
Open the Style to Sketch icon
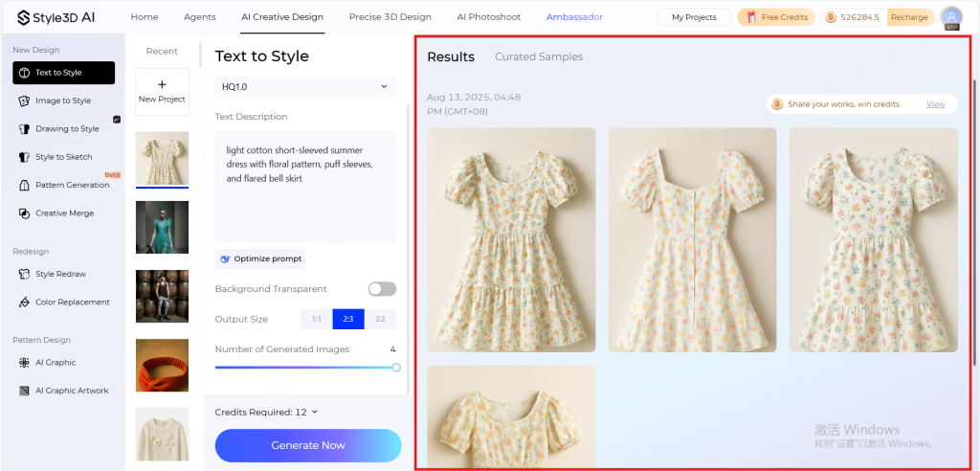click(x=24, y=157)
